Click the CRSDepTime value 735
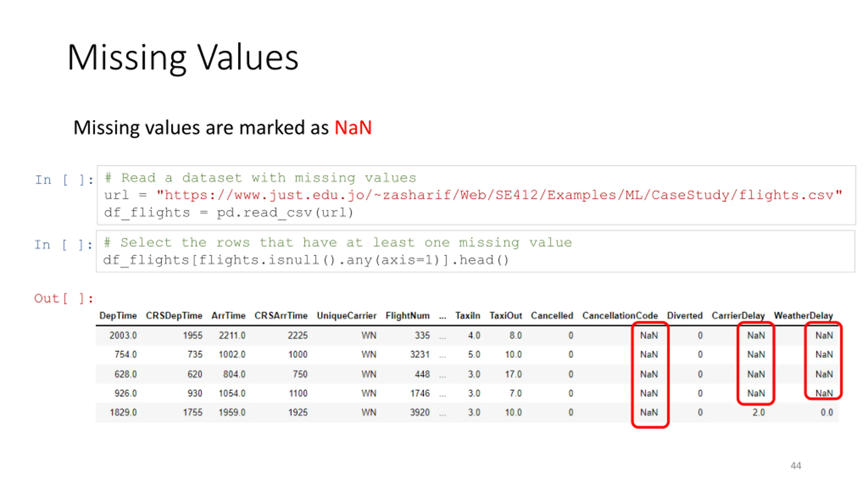This screenshot has height=488, width=868. point(195,354)
